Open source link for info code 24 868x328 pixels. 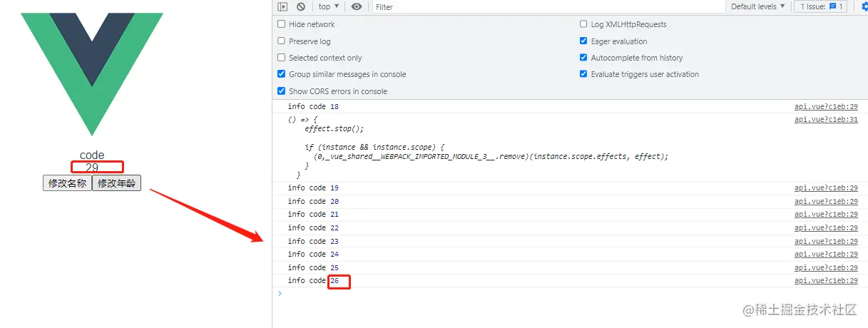[x=826, y=255]
